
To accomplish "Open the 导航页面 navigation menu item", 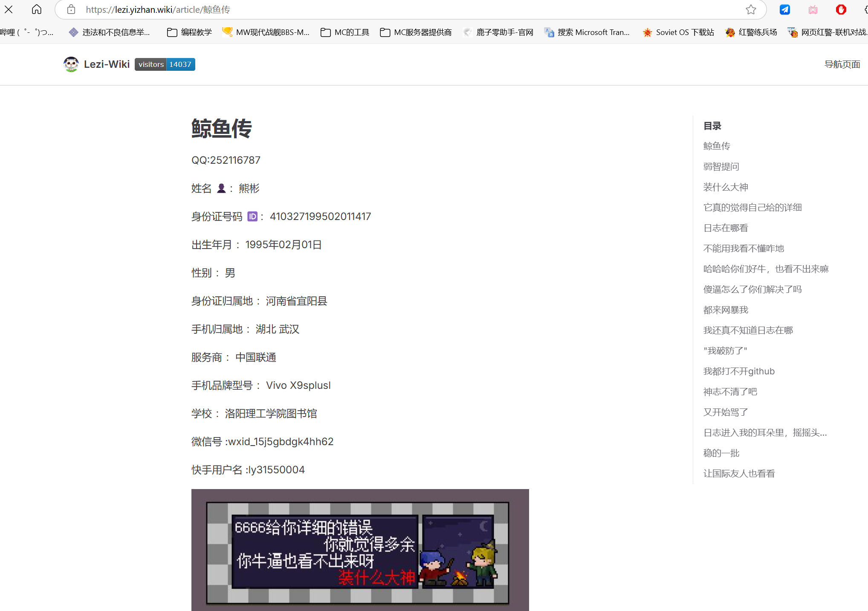I will (x=842, y=64).
